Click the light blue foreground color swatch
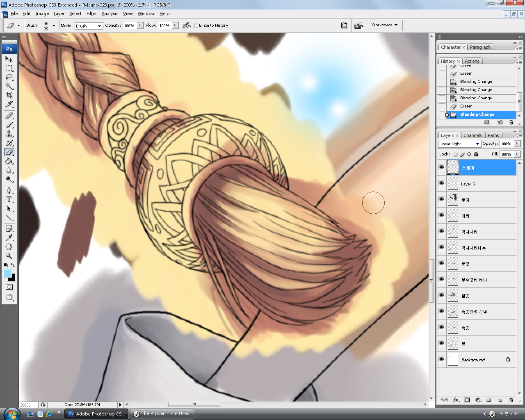The height and width of the screenshot is (420, 525). tap(7, 274)
